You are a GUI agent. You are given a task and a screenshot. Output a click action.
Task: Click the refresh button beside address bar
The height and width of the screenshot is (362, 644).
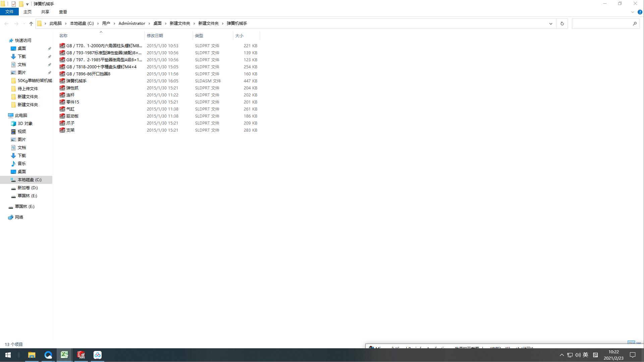click(x=562, y=23)
